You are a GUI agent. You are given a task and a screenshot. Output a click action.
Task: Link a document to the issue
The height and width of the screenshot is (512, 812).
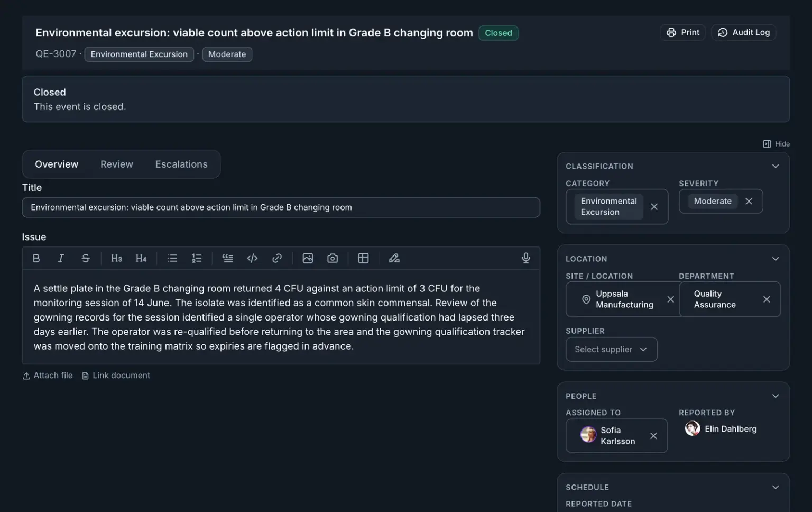tap(116, 376)
